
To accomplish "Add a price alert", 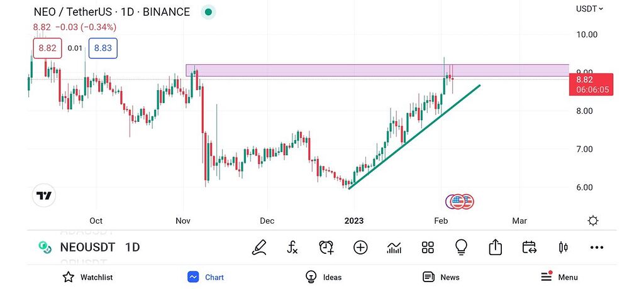I will (x=326, y=248).
